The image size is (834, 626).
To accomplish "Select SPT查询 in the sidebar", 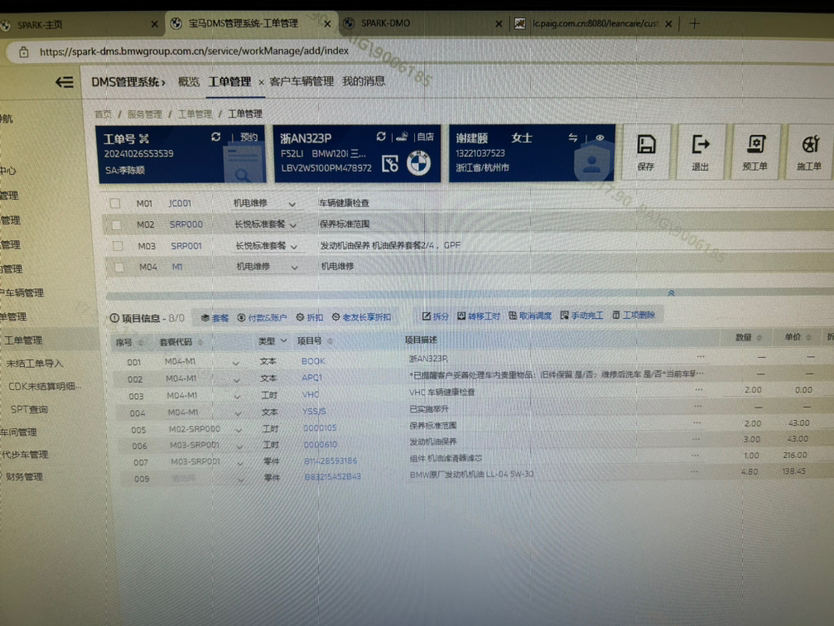I will [x=29, y=410].
